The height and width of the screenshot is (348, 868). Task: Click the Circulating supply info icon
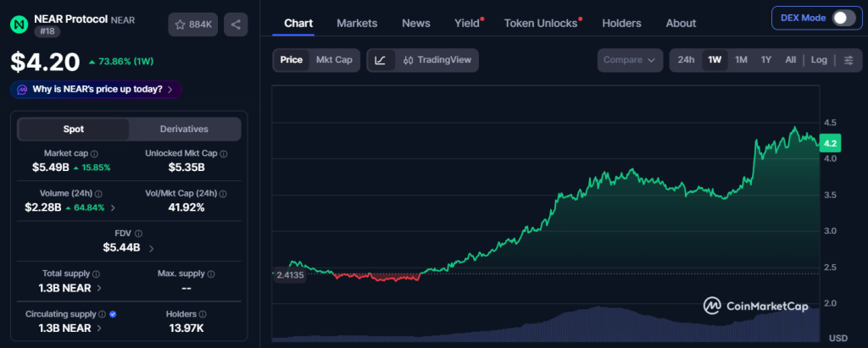103,314
